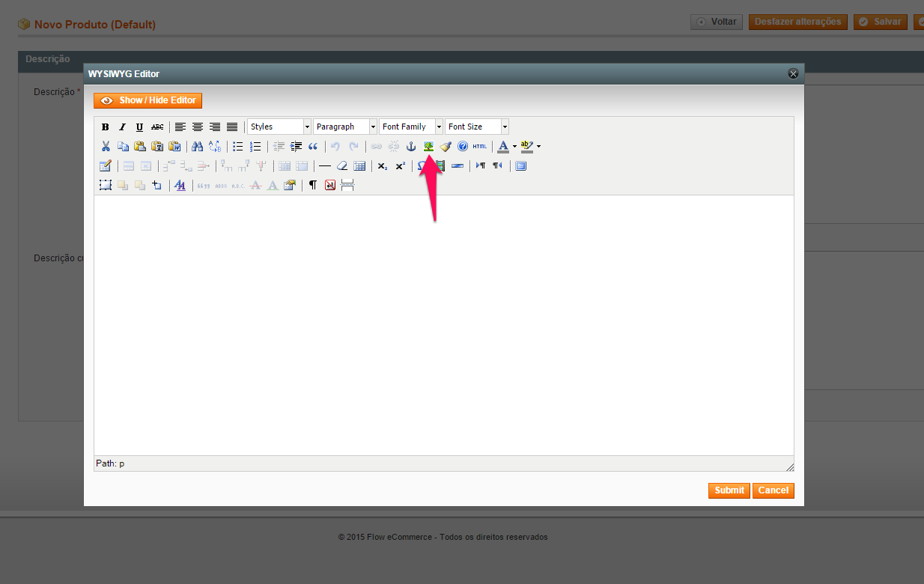Insert non-breaking space icon
924x584 pixels.
(330, 185)
